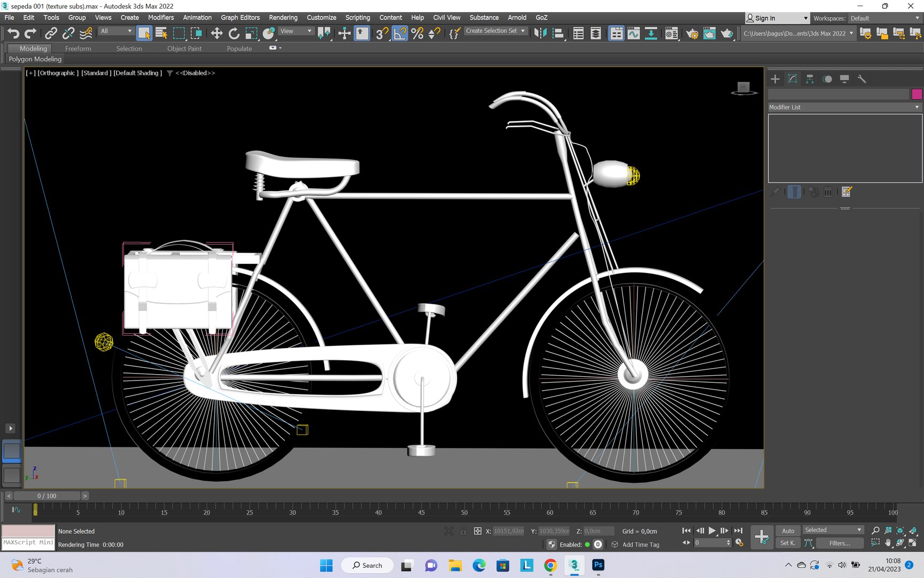Expand the project path dropdown
The height and width of the screenshot is (578, 924).
[x=851, y=33]
